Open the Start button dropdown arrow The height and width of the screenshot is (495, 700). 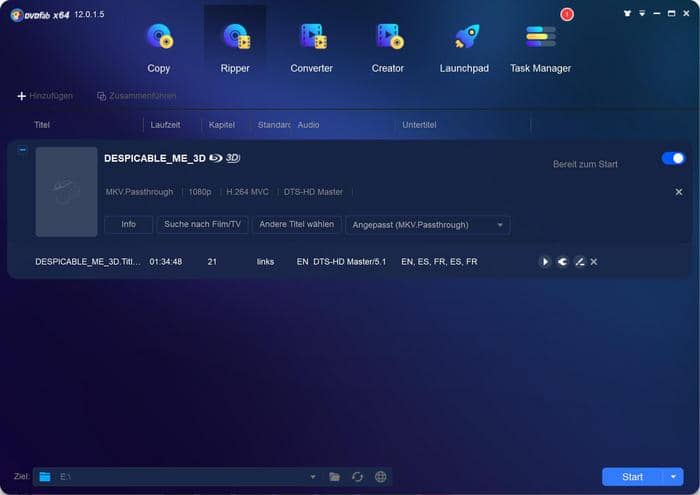click(x=673, y=477)
